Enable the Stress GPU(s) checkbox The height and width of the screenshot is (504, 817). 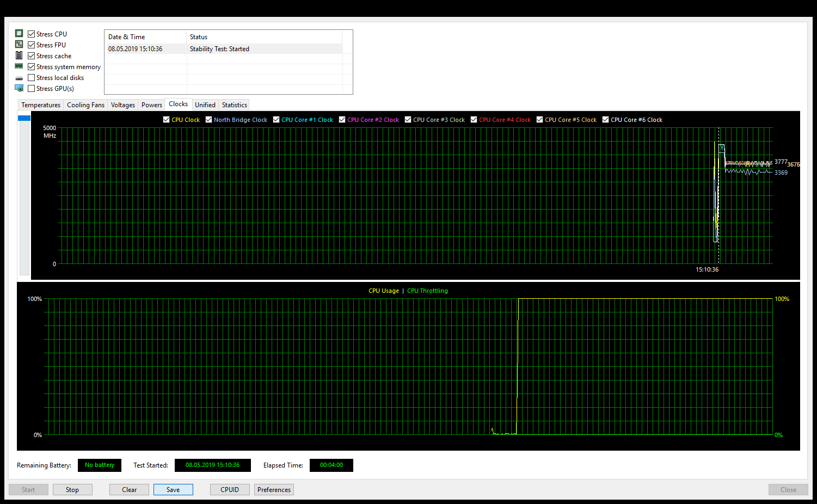pos(31,88)
